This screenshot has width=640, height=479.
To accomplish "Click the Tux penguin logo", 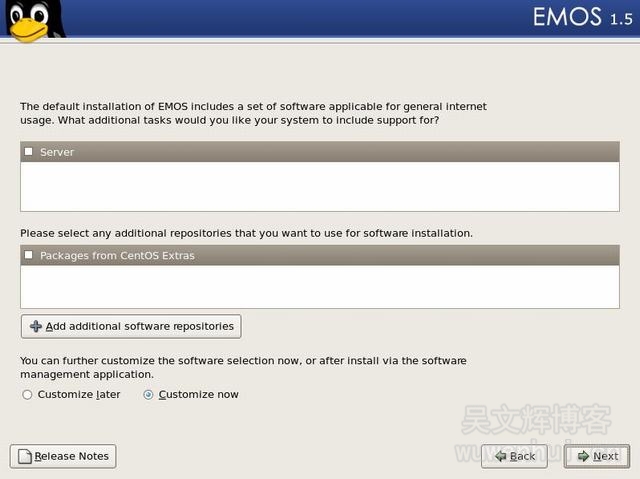I will tap(32, 20).
